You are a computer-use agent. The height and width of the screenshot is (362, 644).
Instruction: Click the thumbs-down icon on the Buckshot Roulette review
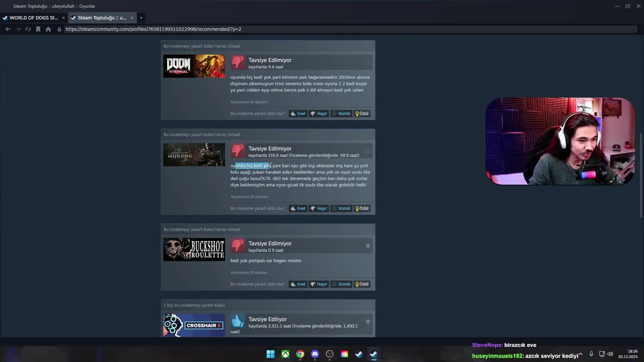[x=237, y=245]
